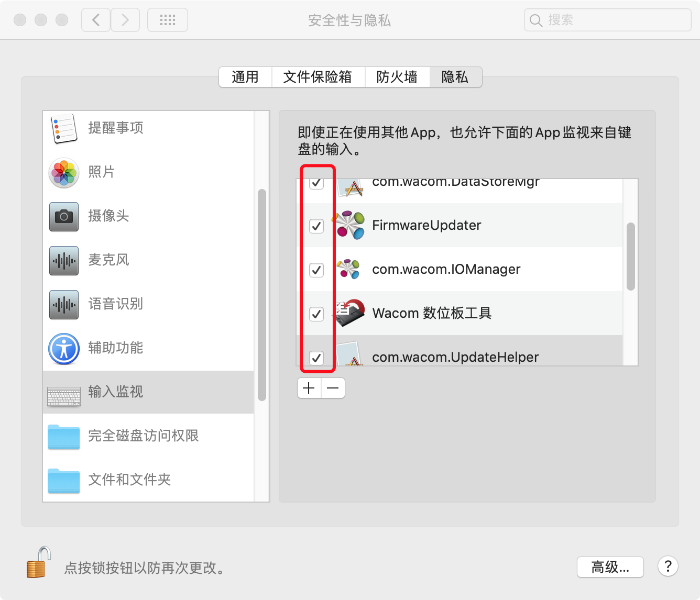The width and height of the screenshot is (700, 600).
Task: Choose the Microphone (麦克风) category icon
Action: 64,260
